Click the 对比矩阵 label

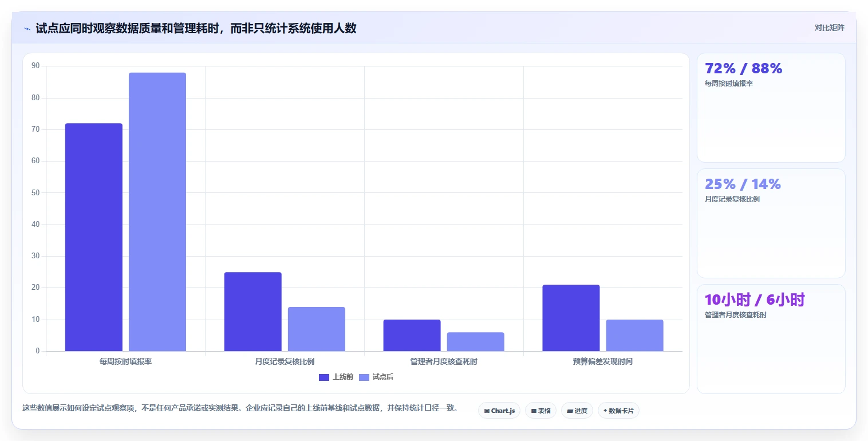(829, 27)
